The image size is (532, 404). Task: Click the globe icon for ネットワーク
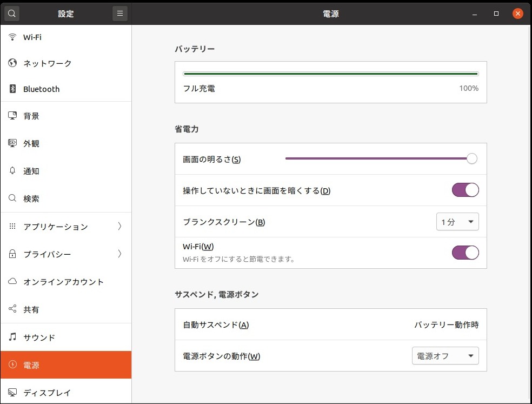(13, 63)
